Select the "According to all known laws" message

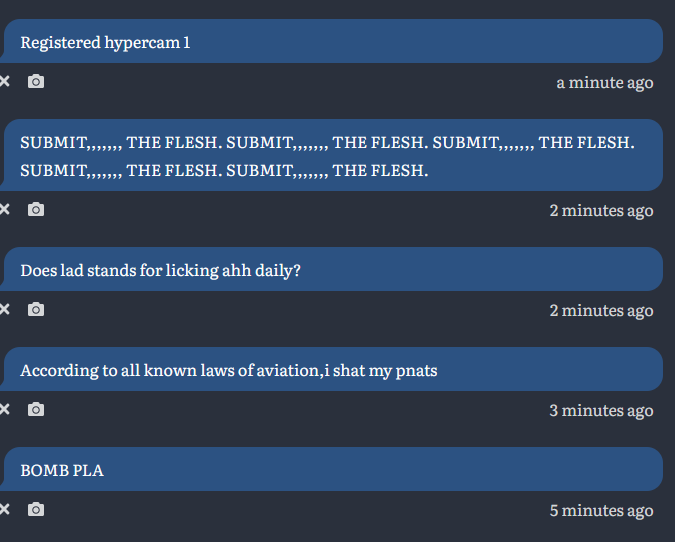(332, 370)
